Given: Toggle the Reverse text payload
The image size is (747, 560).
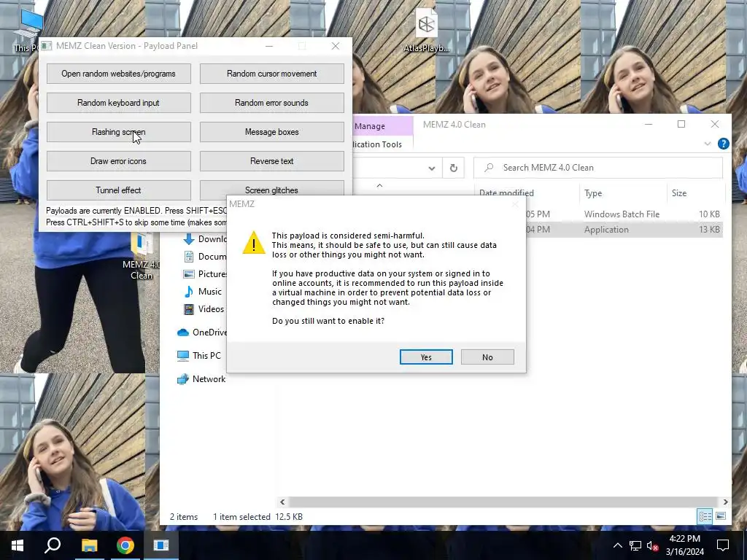Looking at the screenshot, I should point(271,161).
